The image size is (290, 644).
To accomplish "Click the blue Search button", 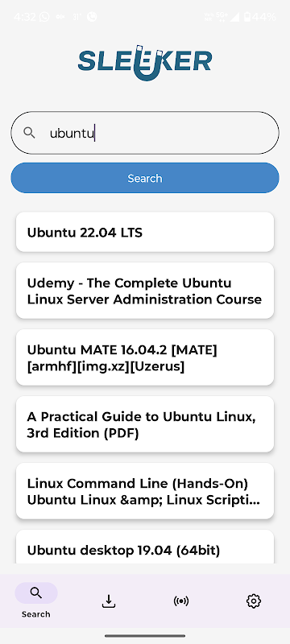I will [145, 178].
